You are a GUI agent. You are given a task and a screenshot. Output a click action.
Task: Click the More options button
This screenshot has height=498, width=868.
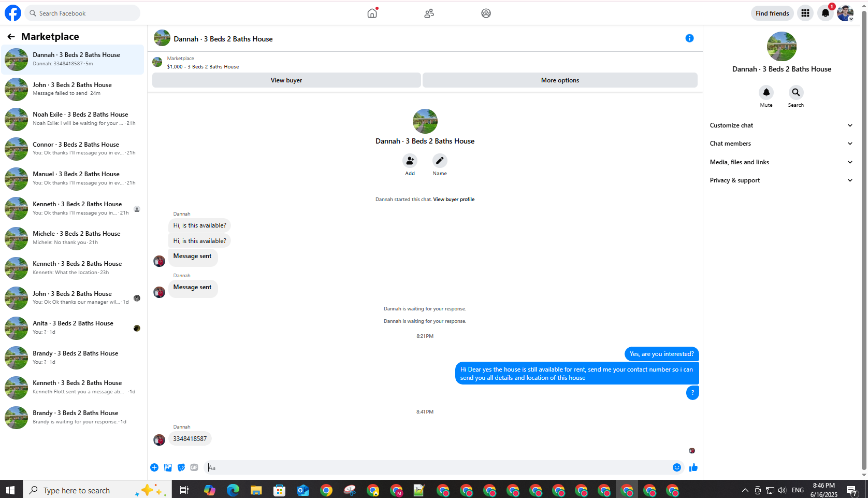tap(560, 80)
